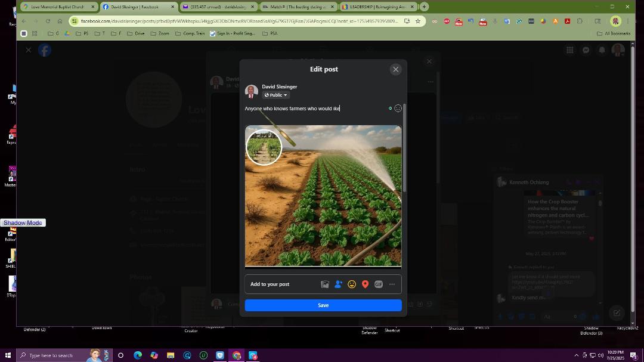Select the farm irrigation image in the post
Screen dimensions: 644x362
pos(323,196)
